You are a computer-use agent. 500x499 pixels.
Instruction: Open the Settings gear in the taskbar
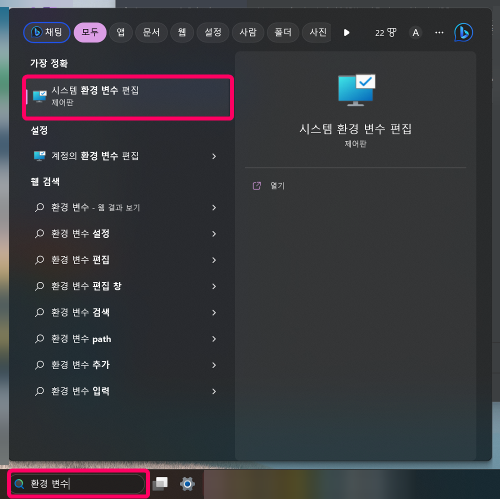[187, 484]
